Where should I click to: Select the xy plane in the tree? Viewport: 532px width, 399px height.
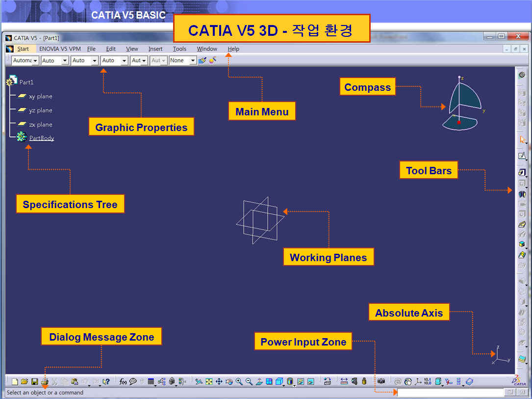(40, 97)
